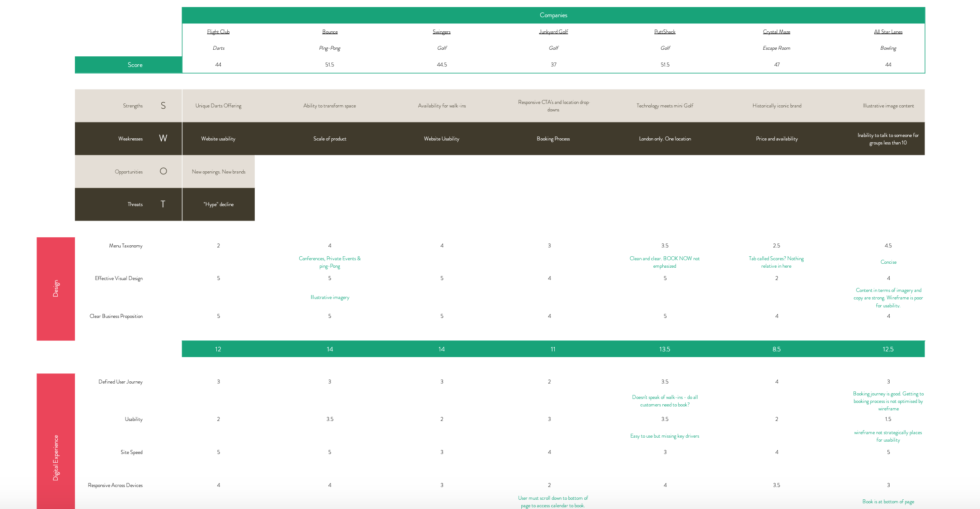
Task: Select the Bowling category text
Action: (888, 48)
